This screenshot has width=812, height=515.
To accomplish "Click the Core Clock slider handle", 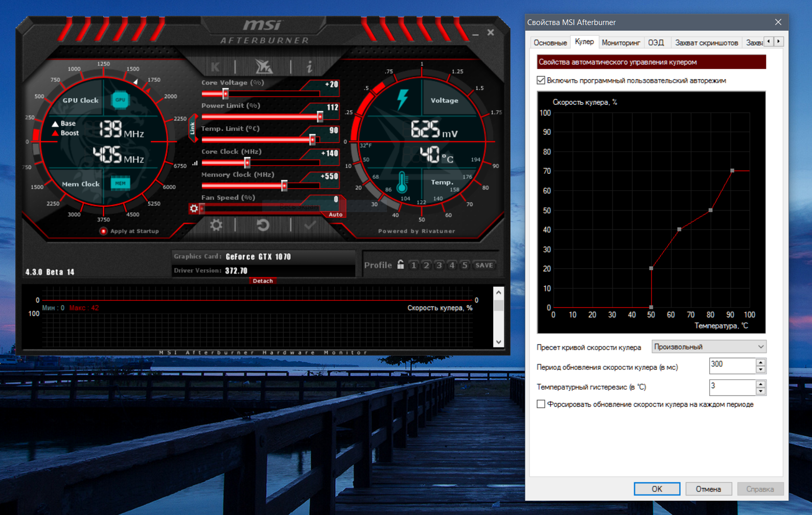I will click(247, 162).
